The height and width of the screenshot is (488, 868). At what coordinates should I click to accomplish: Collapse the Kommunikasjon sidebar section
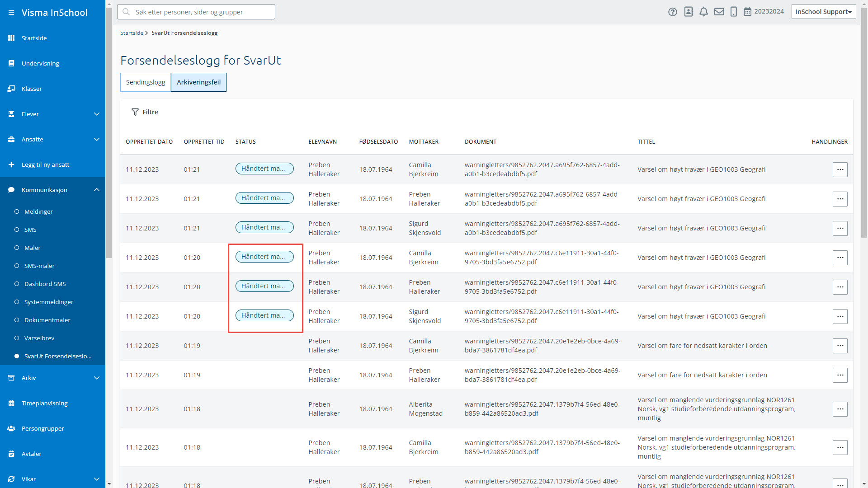pos(96,190)
